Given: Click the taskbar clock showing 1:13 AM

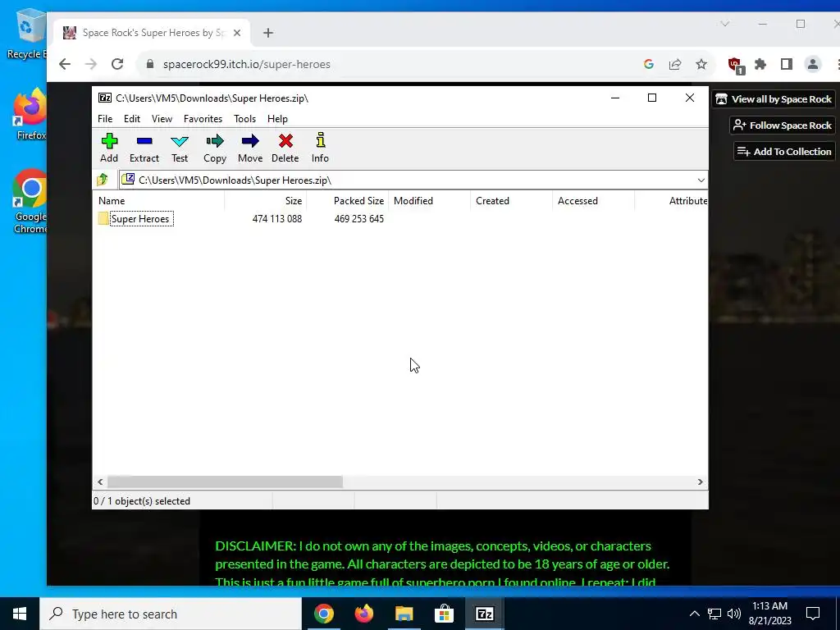Looking at the screenshot, I should pos(769,614).
